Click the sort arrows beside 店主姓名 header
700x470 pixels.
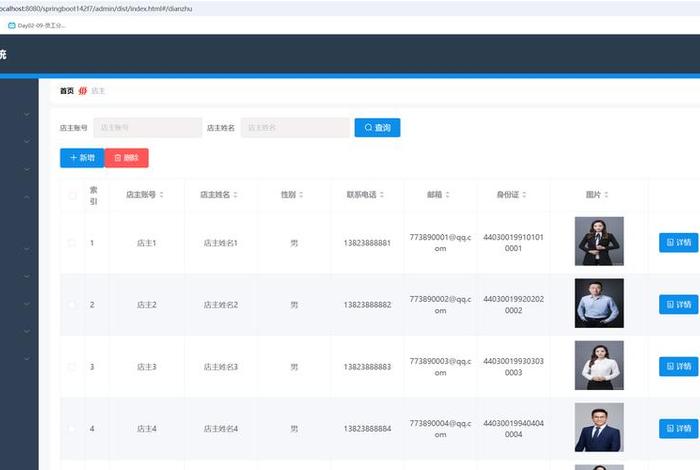tap(236, 195)
